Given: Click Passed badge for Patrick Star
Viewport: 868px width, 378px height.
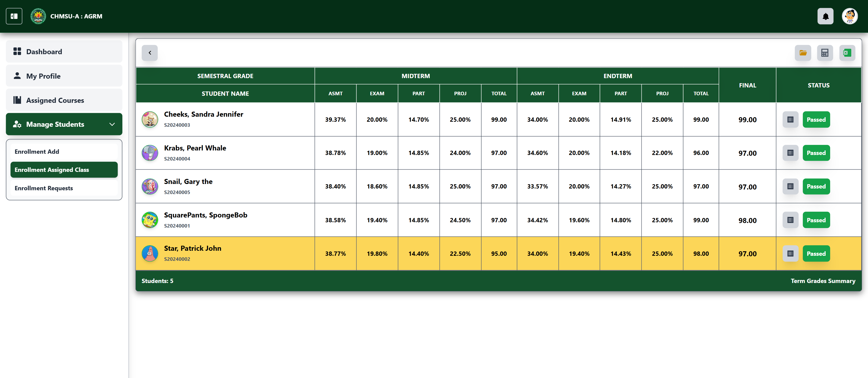Looking at the screenshot, I should click(x=816, y=254).
